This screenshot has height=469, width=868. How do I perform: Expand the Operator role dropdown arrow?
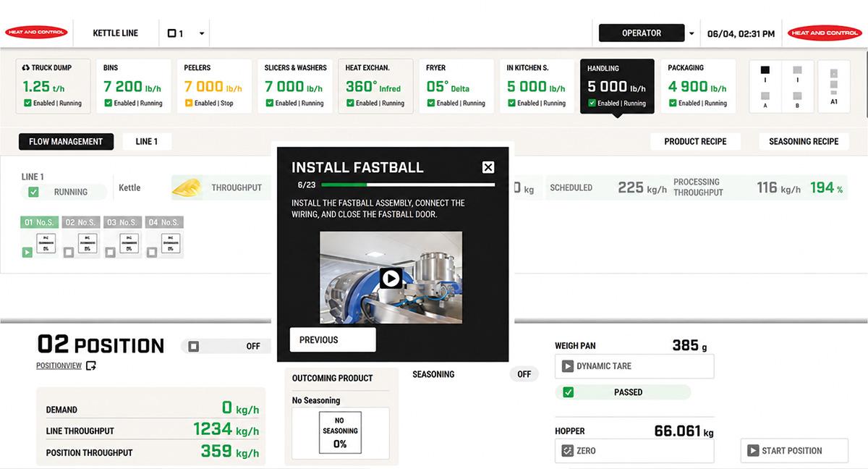pos(692,33)
